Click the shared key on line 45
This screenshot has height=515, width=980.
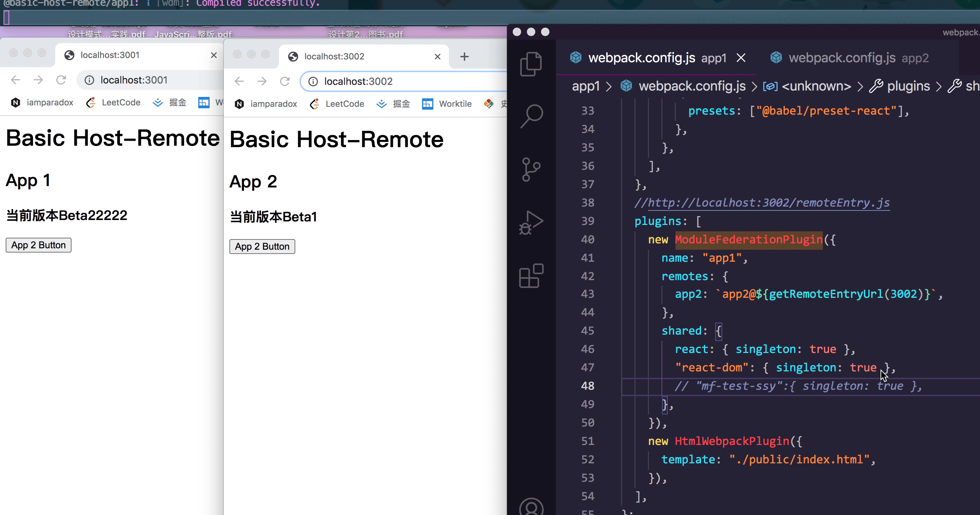click(681, 331)
